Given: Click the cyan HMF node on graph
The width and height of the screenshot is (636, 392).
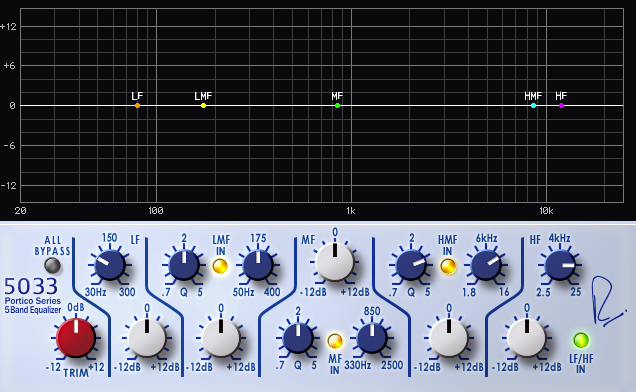Looking at the screenshot, I should point(533,106).
